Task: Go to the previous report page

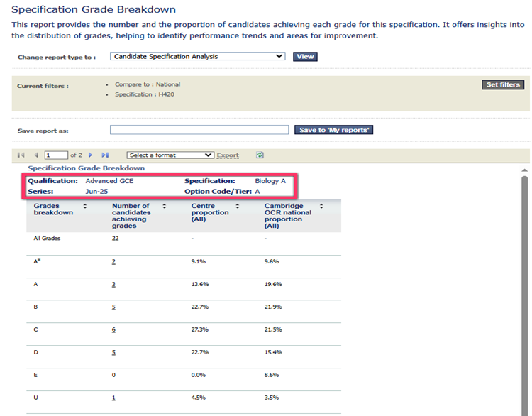Action: click(x=35, y=155)
